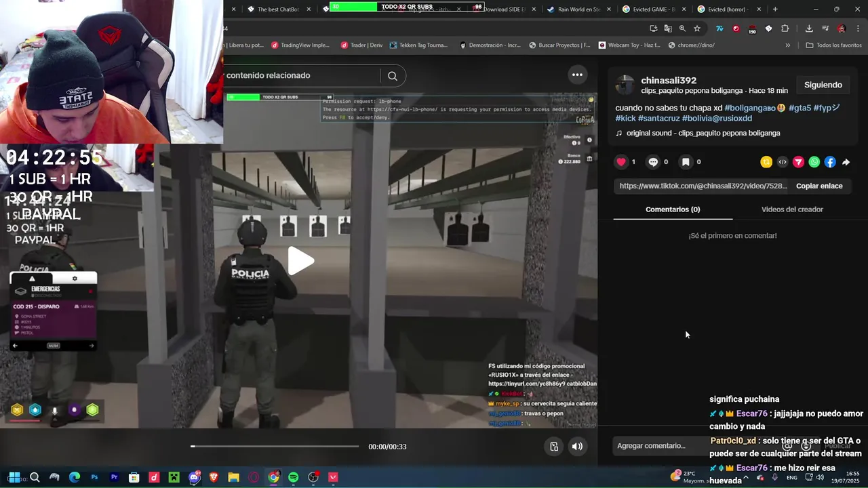Expand the system tray hidden icons arrow

746,477
